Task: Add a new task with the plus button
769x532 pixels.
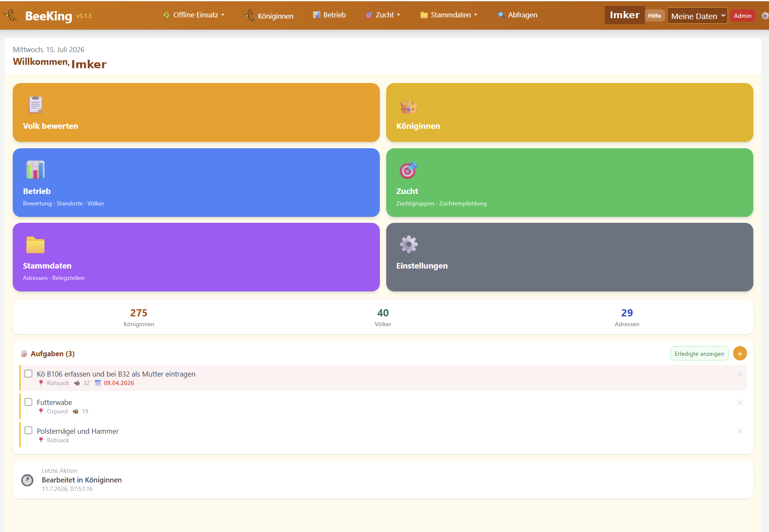Action: [x=740, y=354]
